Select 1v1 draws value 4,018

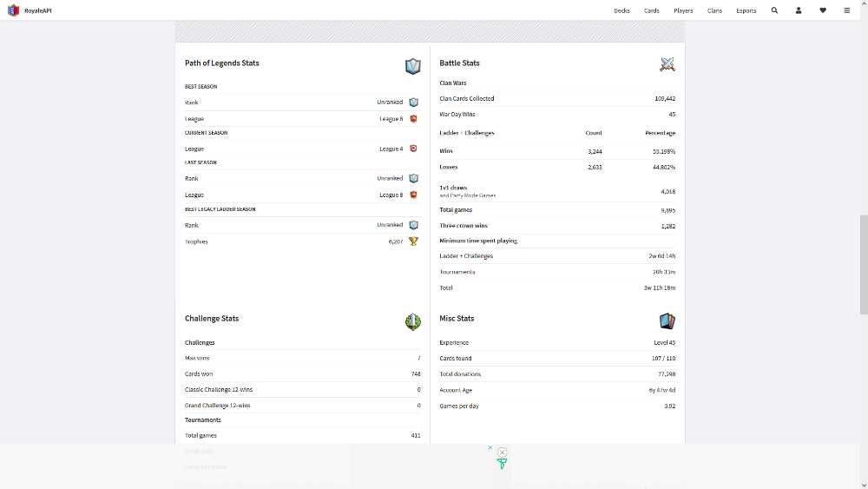[668, 192]
